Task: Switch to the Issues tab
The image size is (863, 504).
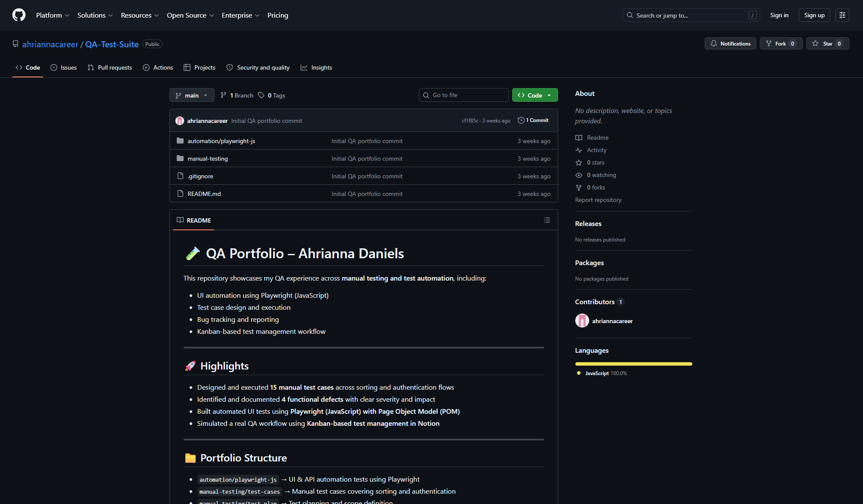Action: pyautogui.click(x=64, y=67)
